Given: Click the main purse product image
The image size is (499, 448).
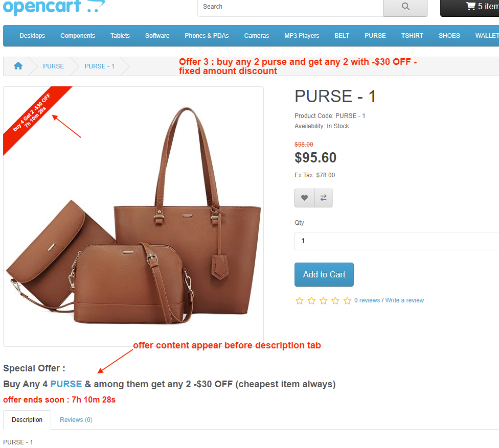Looking at the screenshot, I should (x=133, y=216).
